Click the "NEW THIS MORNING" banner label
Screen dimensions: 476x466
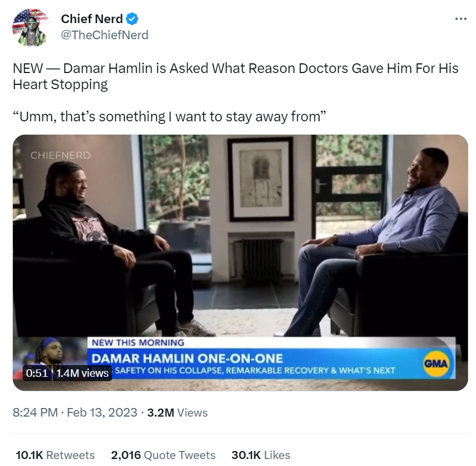coord(138,343)
